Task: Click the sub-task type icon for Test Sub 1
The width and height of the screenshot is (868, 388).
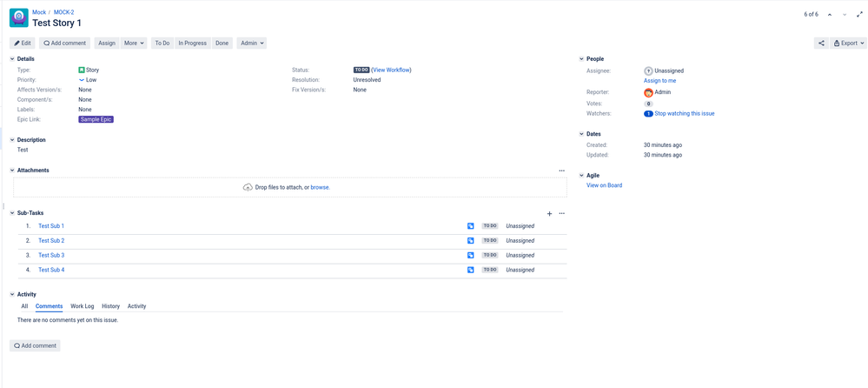Action: pyautogui.click(x=471, y=226)
